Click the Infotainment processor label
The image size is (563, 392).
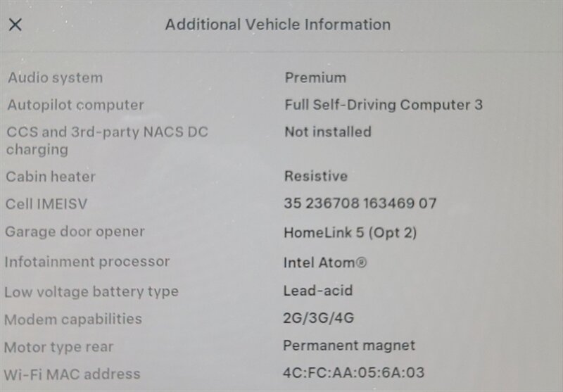(87, 262)
